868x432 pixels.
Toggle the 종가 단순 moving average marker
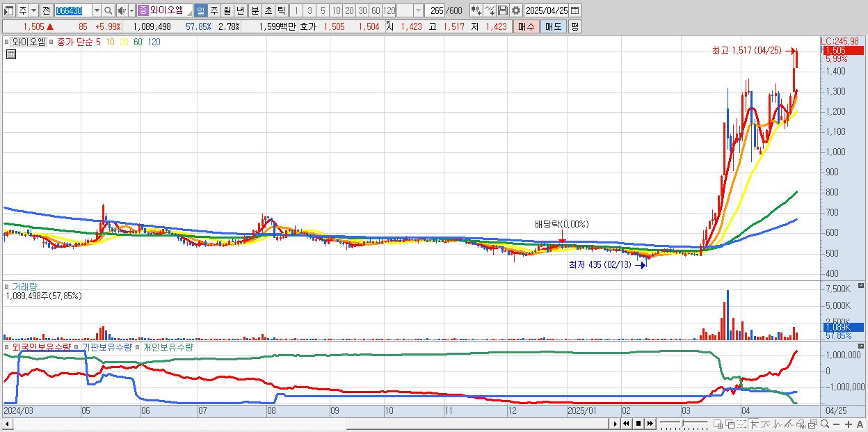coord(51,42)
